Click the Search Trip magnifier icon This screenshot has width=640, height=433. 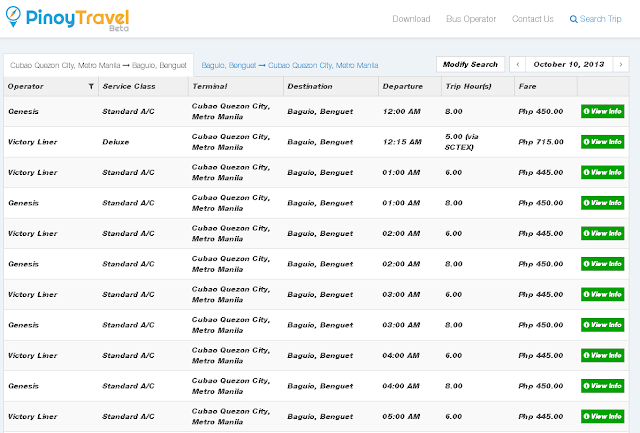pos(573,19)
